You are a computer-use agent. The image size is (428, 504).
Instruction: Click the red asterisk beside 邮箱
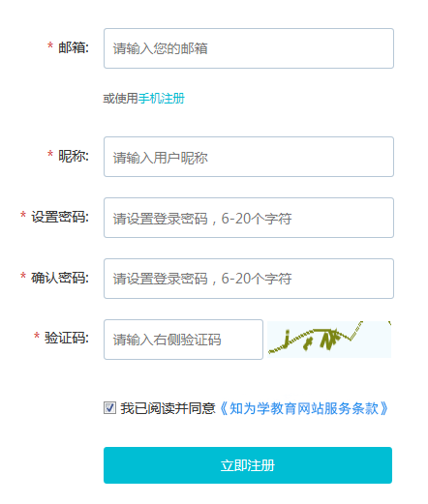click(x=50, y=45)
